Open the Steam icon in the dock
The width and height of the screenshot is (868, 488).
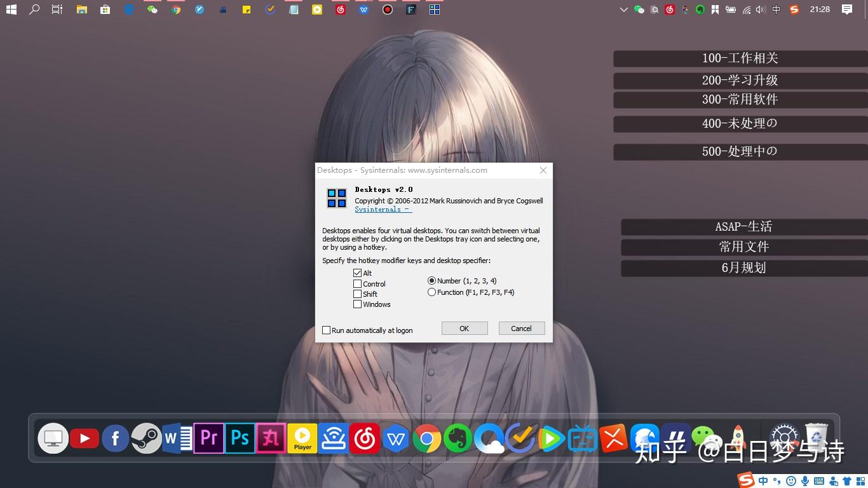click(146, 438)
